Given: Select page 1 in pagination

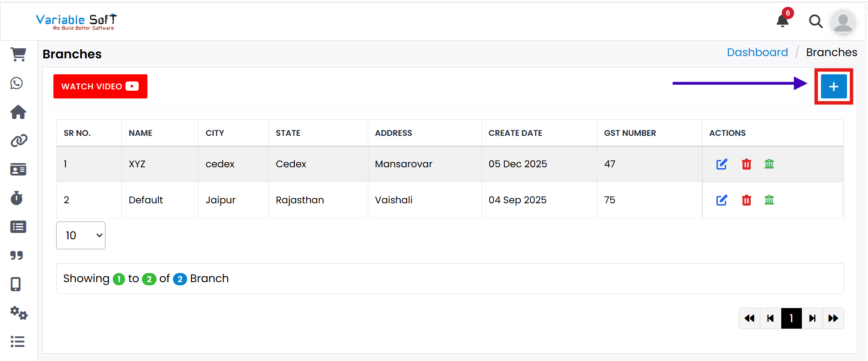Looking at the screenshot, I should [x=791, y=318].
